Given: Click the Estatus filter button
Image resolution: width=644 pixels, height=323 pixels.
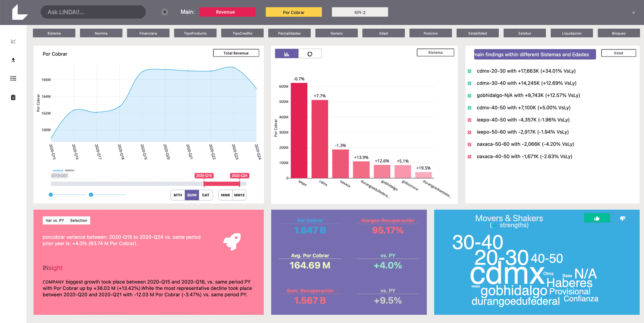Looking at the screenshot, I should click(x=525, y=33).
